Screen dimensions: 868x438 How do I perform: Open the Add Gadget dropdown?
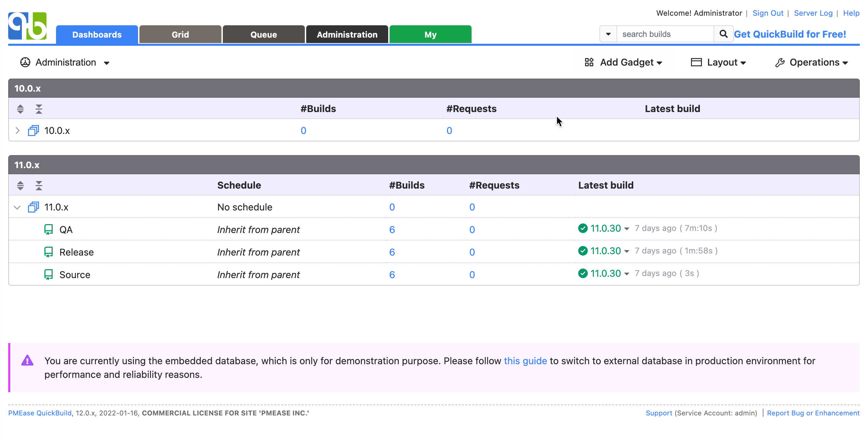659,63
